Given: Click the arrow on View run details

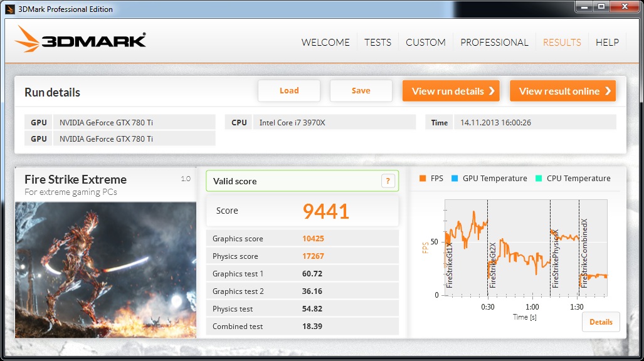Looking at the screenshot, I should (x=492, y=91).
